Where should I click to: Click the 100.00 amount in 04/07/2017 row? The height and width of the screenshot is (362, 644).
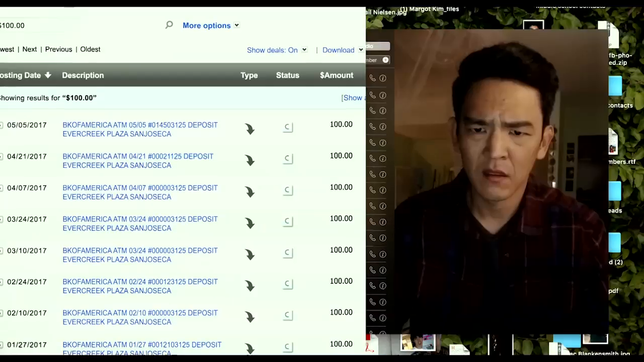341,187
